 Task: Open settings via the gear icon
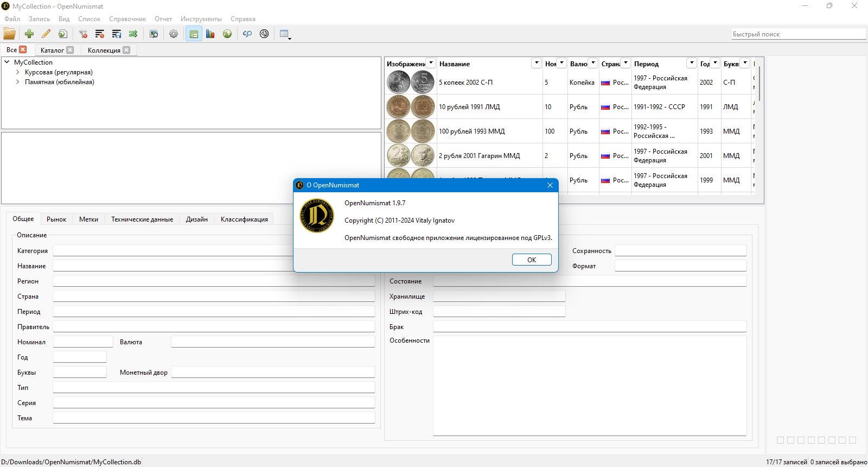(174, 34)
